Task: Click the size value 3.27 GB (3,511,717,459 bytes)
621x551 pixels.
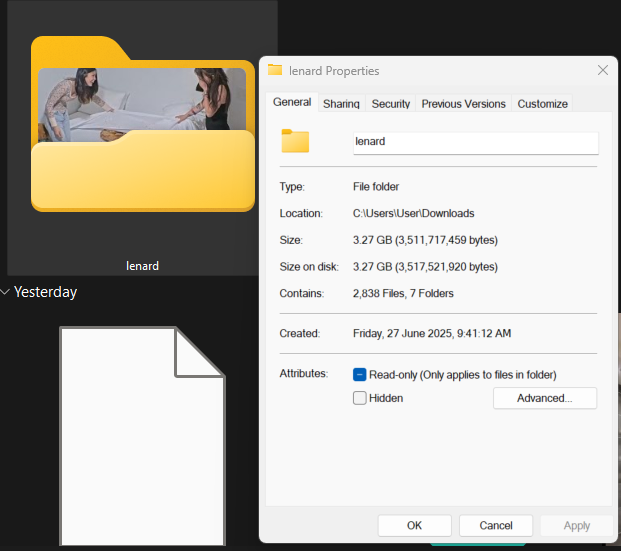Action: pyautogui.click(x=425, y=240)
